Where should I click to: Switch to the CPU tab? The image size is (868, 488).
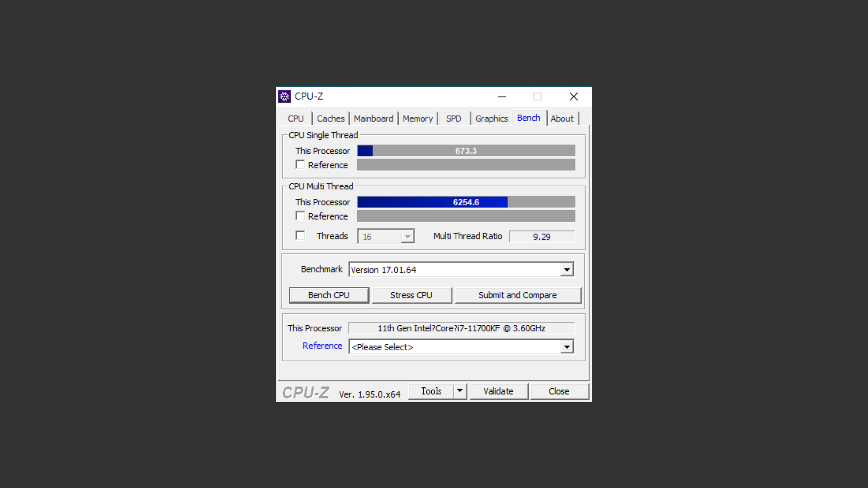[x=296, y=118]
